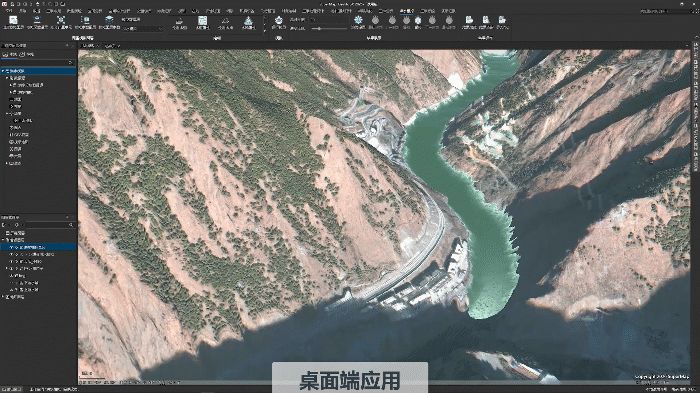Click the small blue hexagon icon among the gray round icons

coord(418,20)
